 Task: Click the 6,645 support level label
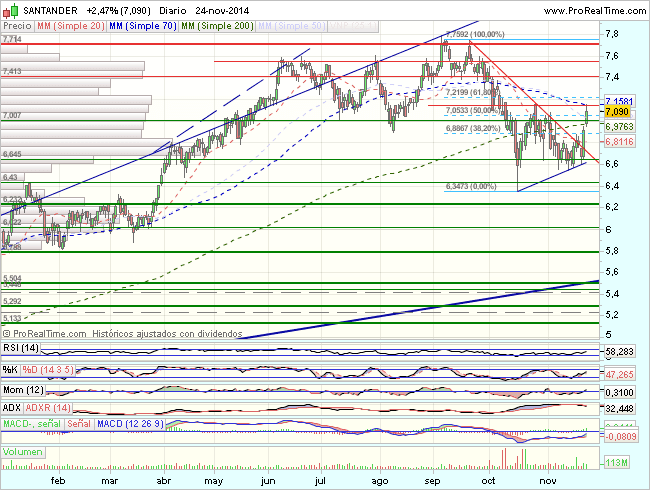point(12,154)
